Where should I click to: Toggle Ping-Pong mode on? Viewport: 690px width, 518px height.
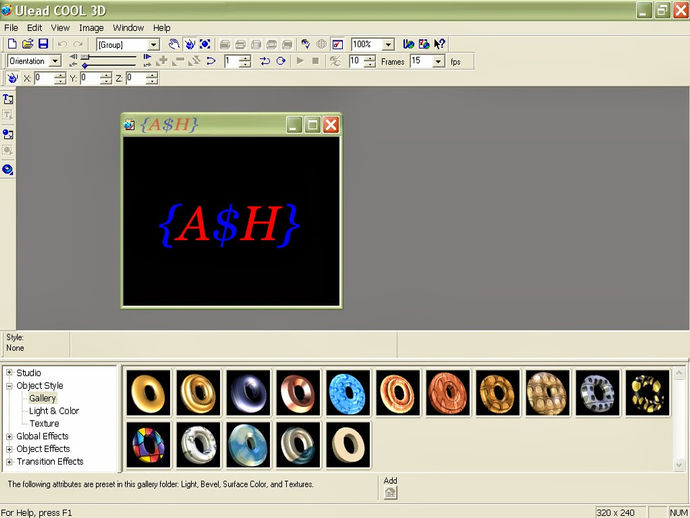click(x=265, y=61)
